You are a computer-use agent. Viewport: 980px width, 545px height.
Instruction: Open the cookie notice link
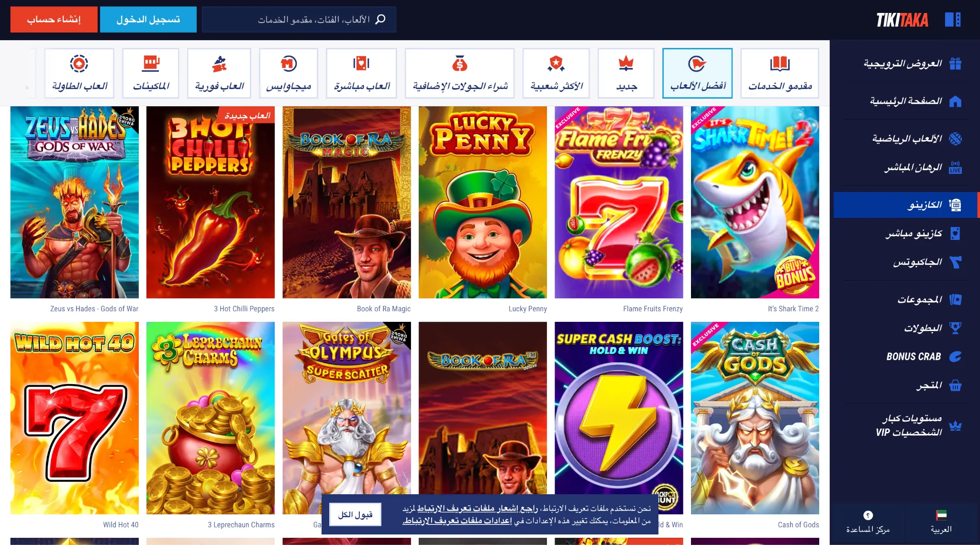point(478,509)
